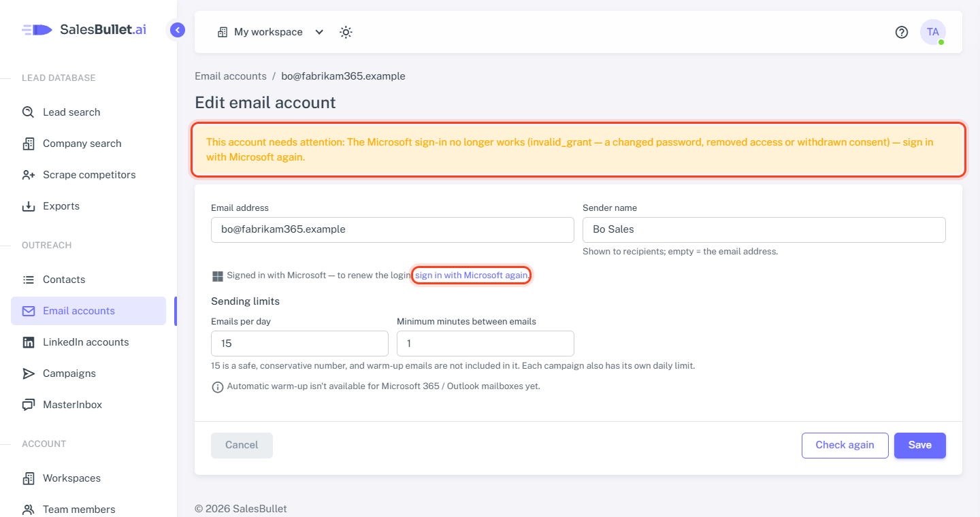Click the Emails per day field
The width and height of the screenshot is (980, 517).
point(299,344)
